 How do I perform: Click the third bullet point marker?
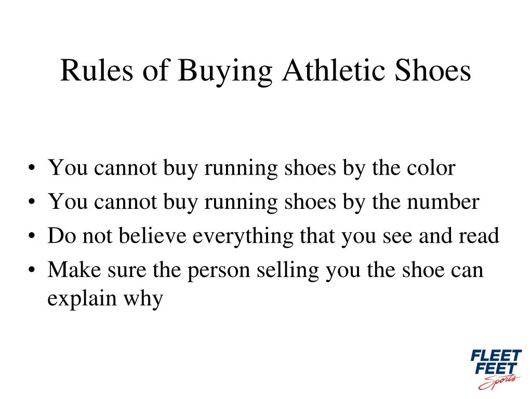(32, 236)
